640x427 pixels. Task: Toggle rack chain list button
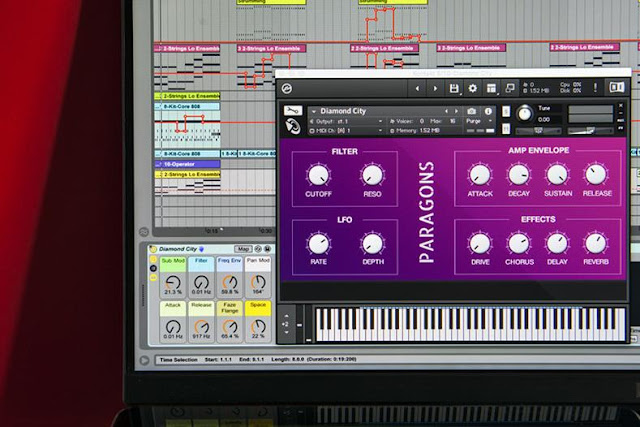pos(153,268)
